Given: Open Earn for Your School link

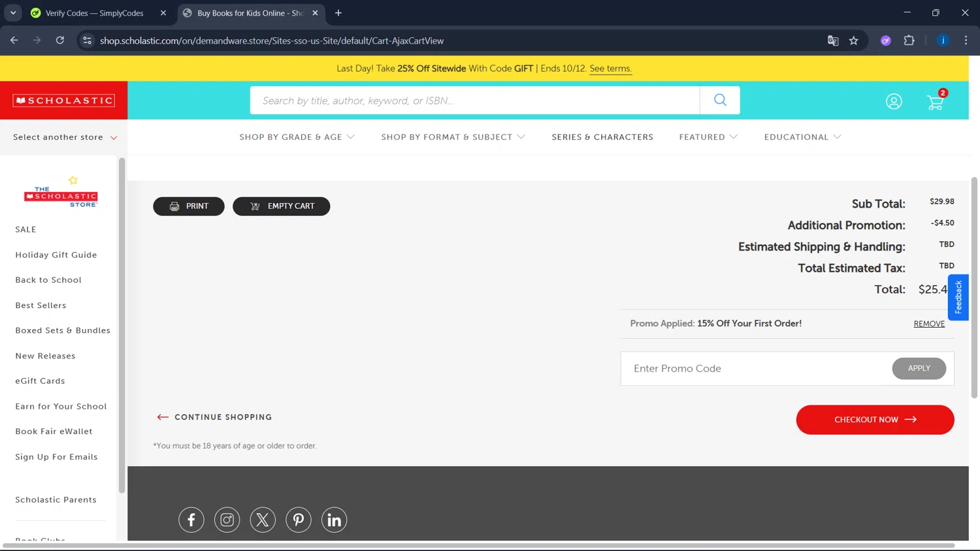Looking at the screenshot, I should pyautogui.click(x=61, y=406).
